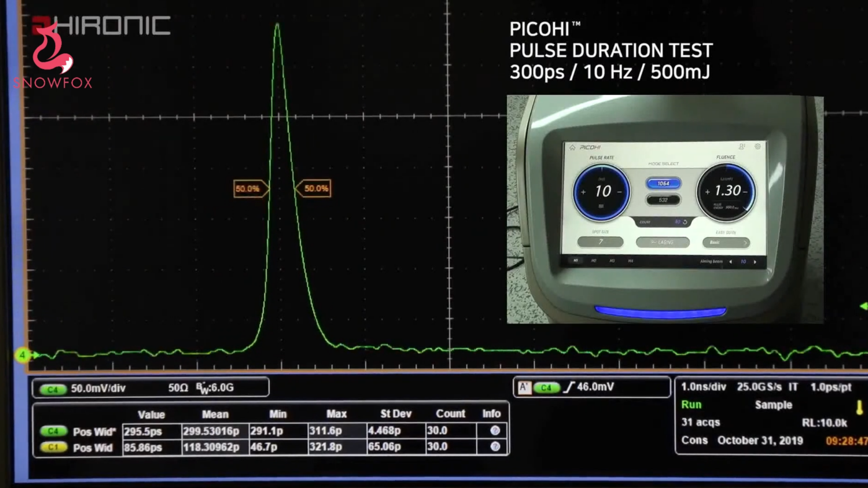Click the St Dev column header
This screenshot has width=868, height=488.
coord(396,414)
